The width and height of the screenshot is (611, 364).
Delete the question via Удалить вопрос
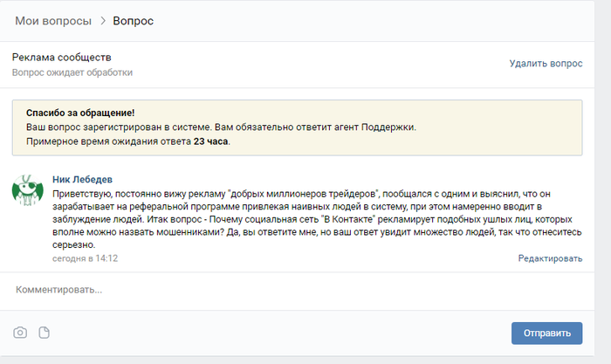[546, 64]
